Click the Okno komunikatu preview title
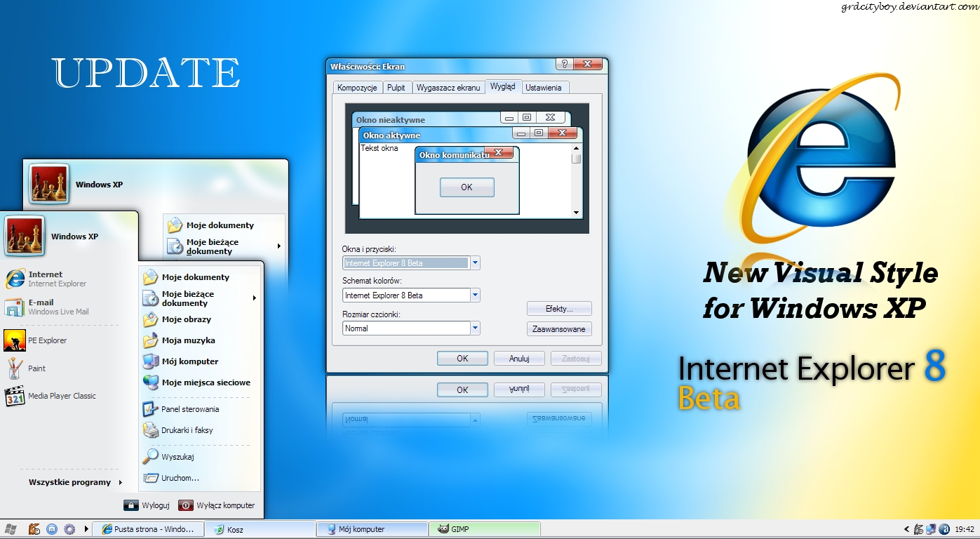This screenshot has height=539, width=980. point(454,154)
